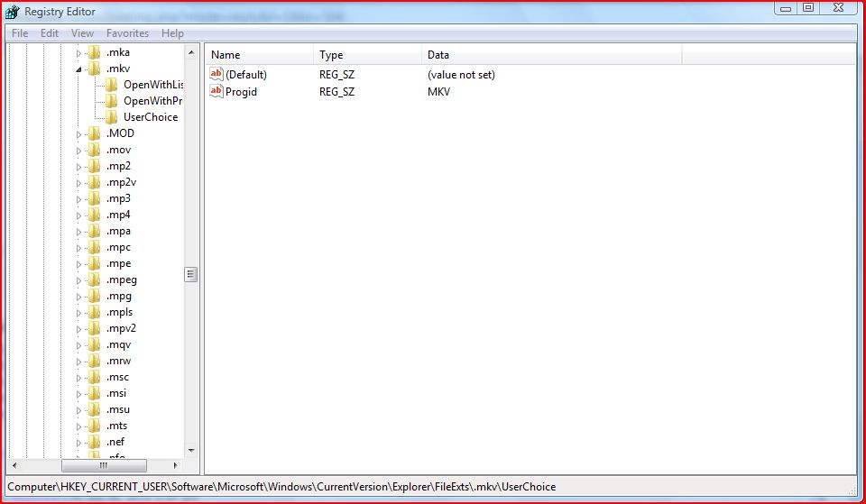Expand the .msc key arrow
This screenshot has height=504, width=866.
click(78, 378)
